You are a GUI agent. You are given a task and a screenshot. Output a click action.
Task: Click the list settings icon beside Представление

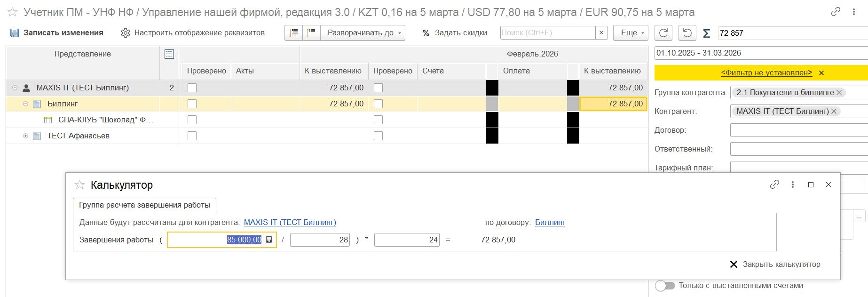click(x=169, y=54)
